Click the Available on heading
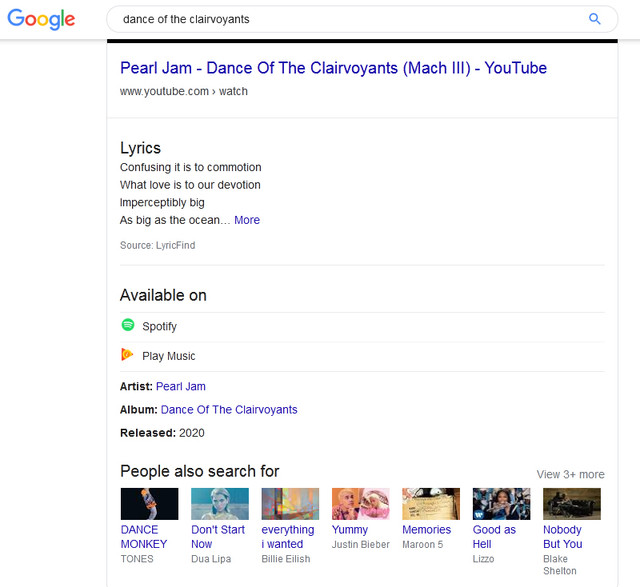Screen dimensions: 640x587 (x=163, y=295)
